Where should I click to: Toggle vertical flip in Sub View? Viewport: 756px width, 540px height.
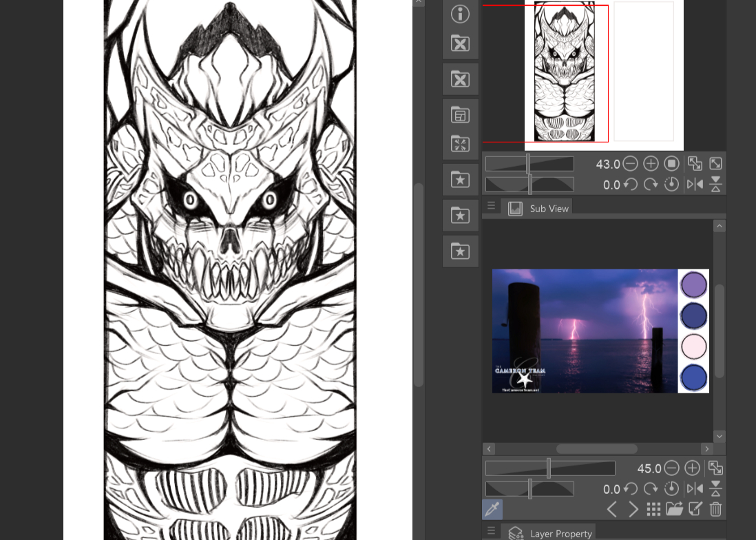715,489
